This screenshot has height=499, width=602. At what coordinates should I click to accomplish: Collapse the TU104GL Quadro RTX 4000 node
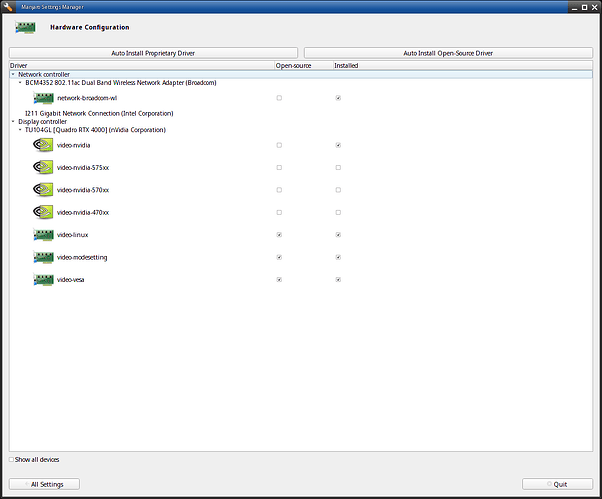click(x=19, y=130)
